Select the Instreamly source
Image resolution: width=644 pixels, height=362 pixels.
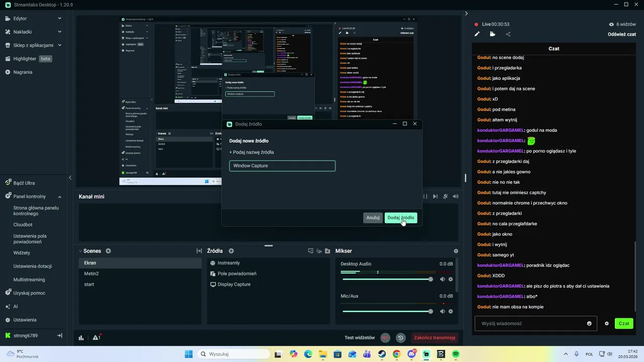(x=269, y=263)
